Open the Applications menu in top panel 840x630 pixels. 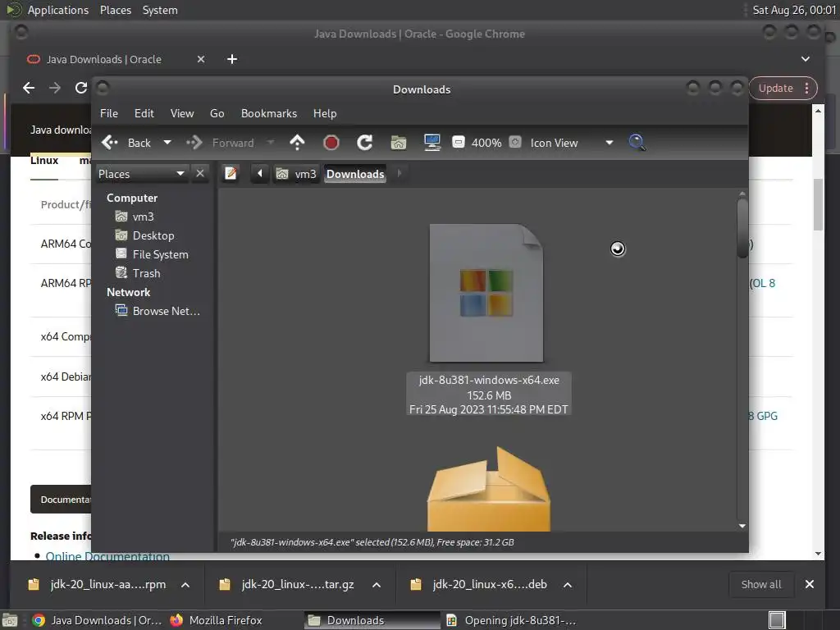58,10
